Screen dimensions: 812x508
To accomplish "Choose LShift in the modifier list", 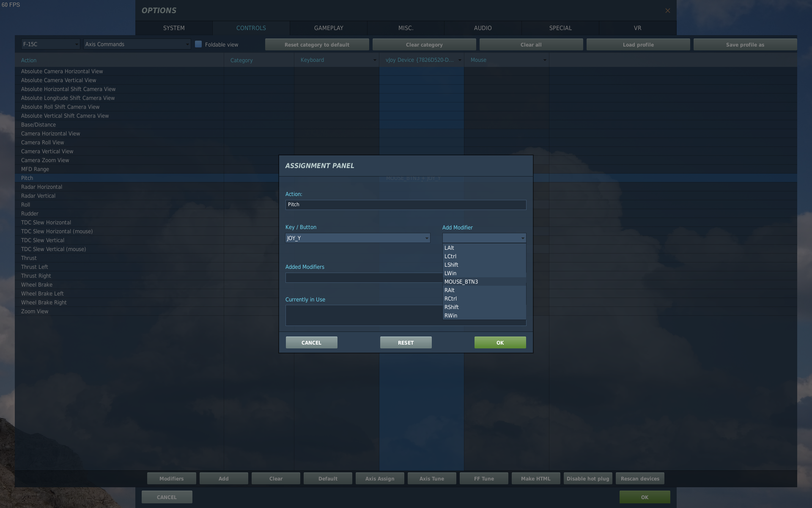I will 451,265.
